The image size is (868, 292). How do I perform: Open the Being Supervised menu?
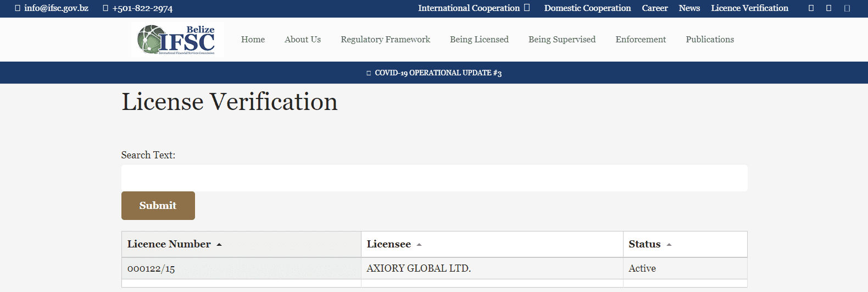562,40
